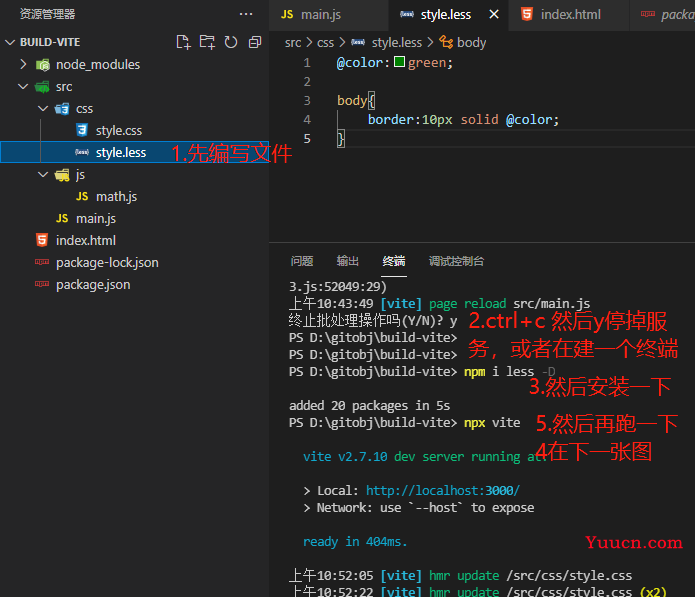Click the JS icon beside main.js in tree
Screen dimensions: 695x597
[x=62, y=219]
